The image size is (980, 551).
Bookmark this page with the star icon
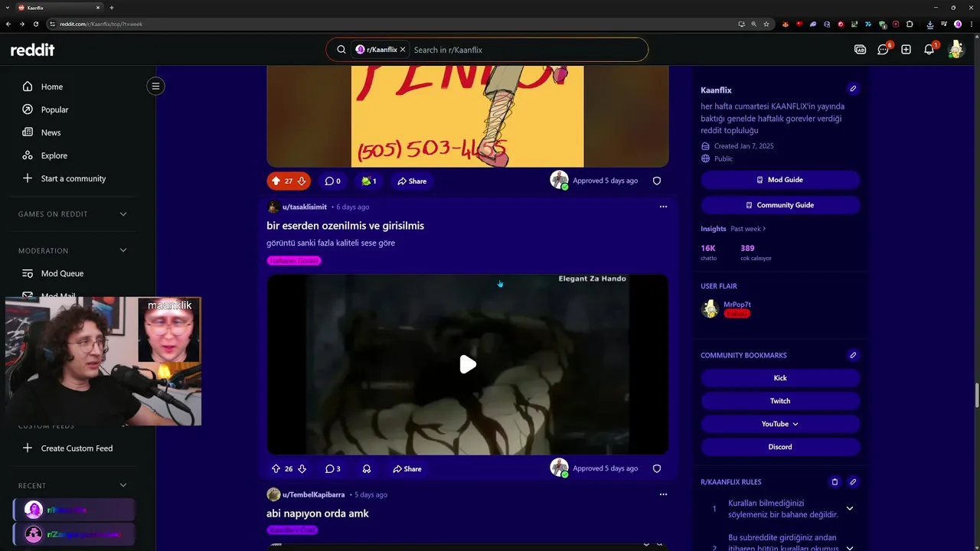tap(766, 24)
